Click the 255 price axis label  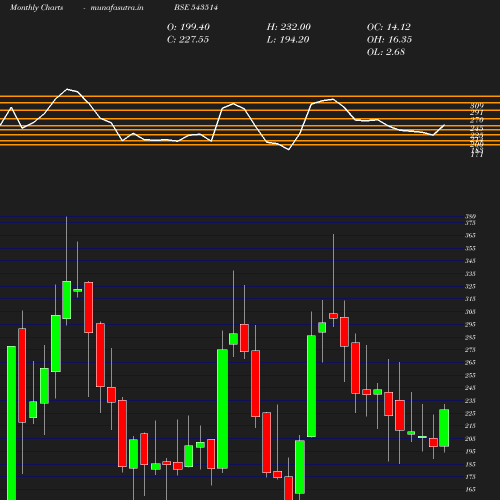[470, 376]
